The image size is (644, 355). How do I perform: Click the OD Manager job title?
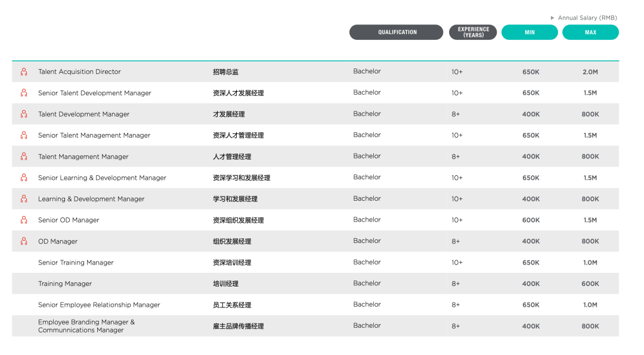(58, 241)
